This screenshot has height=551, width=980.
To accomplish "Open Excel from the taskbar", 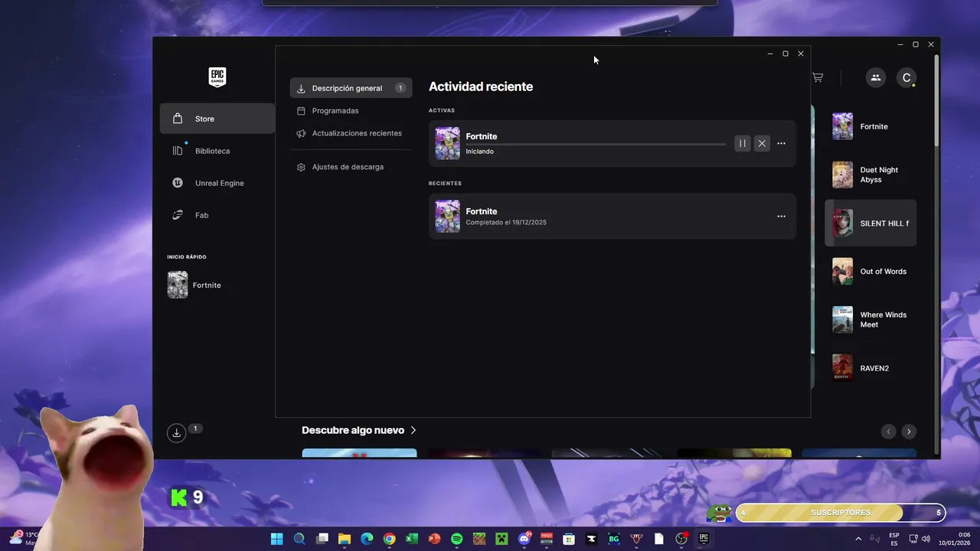I will (412, 539).
